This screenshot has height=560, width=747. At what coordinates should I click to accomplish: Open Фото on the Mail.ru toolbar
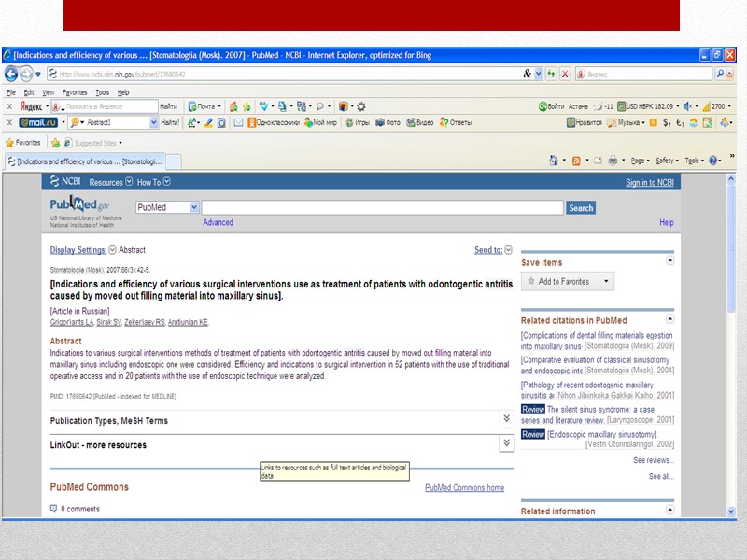pyautogui.click(x=388, y=122)
